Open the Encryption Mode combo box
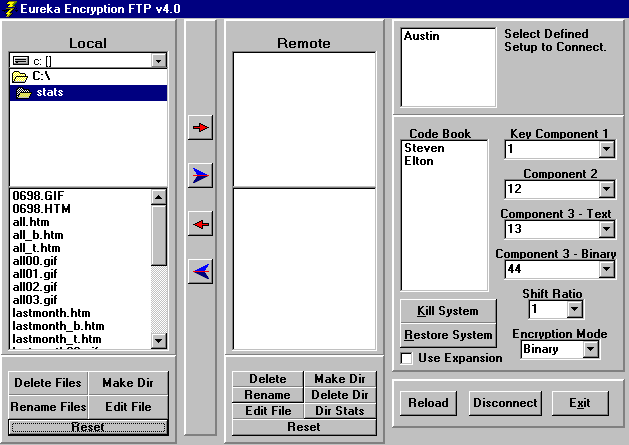Image resolution: width=629 pixels, height=445 pixels. 590,350
